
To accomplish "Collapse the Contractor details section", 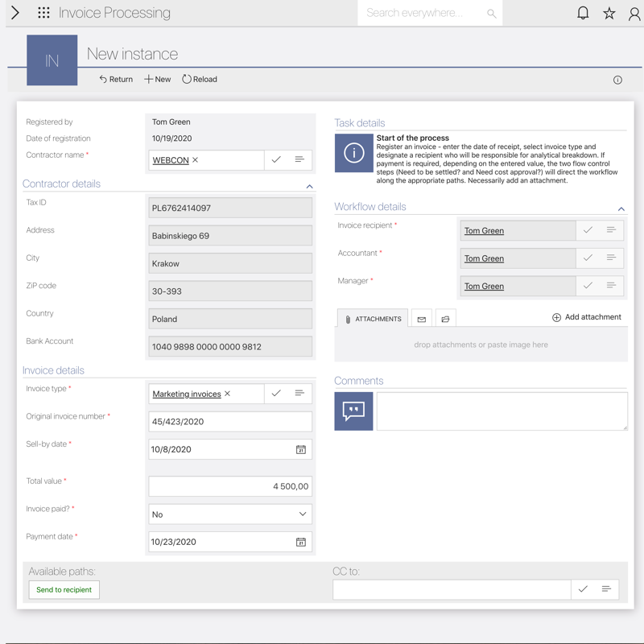I will 309,186.
